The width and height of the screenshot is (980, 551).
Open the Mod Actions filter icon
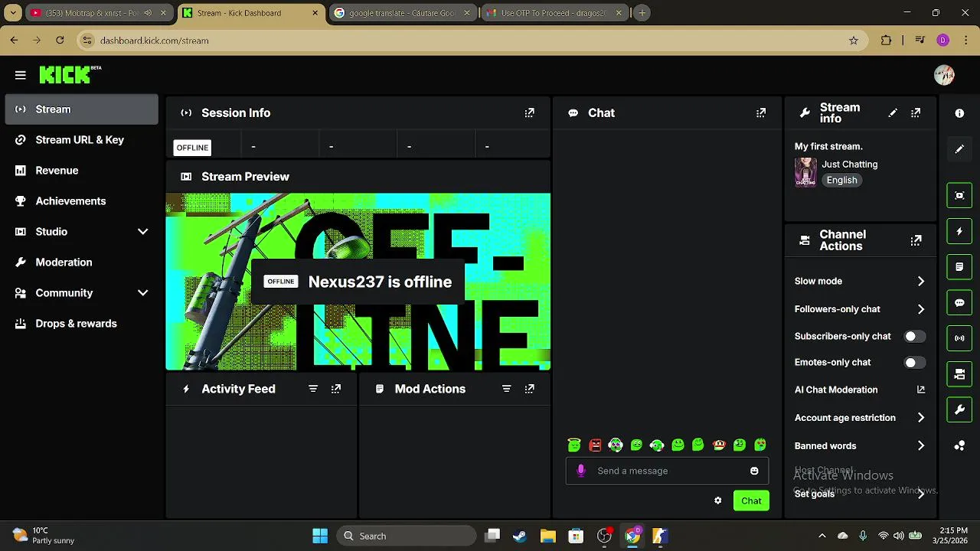pyautogui.click(x=506, y=389)
